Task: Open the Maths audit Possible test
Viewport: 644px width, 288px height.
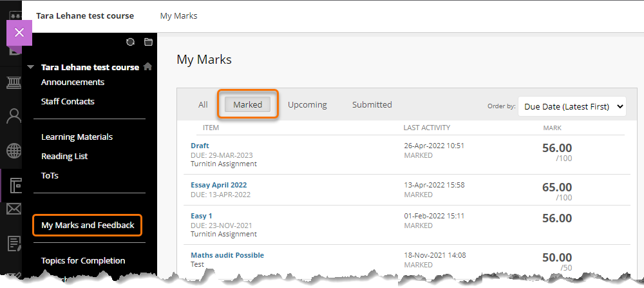Action: pyautogui.click(x=227, y=255)
